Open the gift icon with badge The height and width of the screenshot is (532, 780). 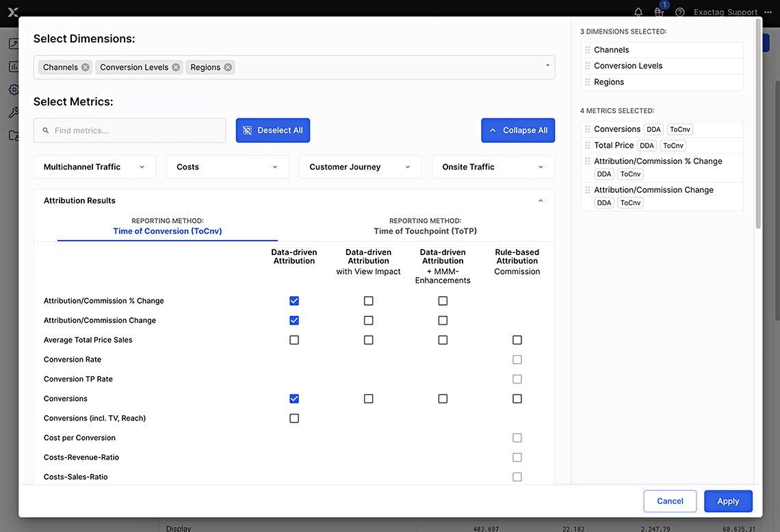click(x=658, y=12)
